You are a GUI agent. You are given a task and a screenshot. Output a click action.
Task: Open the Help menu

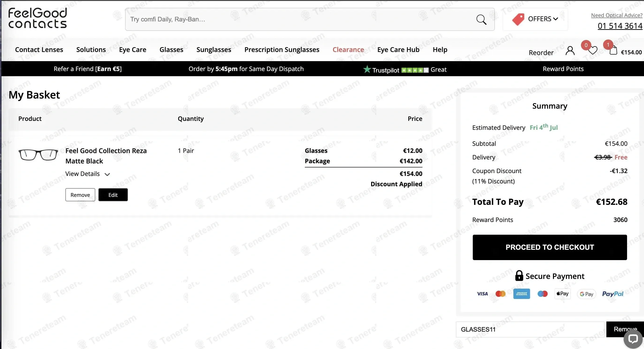pyautogui.click(x=440, y=49)
